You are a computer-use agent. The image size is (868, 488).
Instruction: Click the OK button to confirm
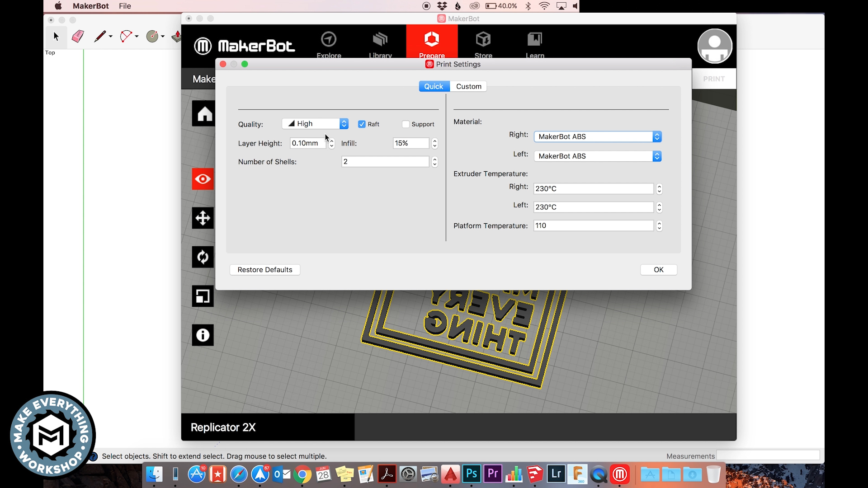pos(658,269)
